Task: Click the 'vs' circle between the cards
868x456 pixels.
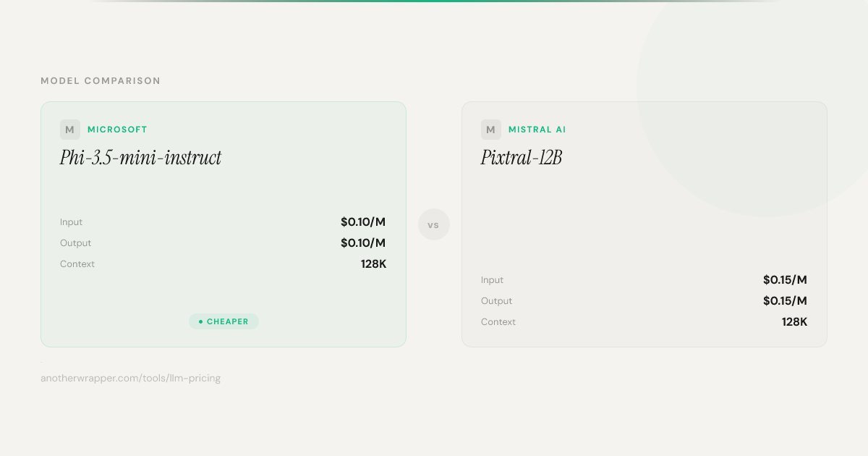Action: (434, 224)
